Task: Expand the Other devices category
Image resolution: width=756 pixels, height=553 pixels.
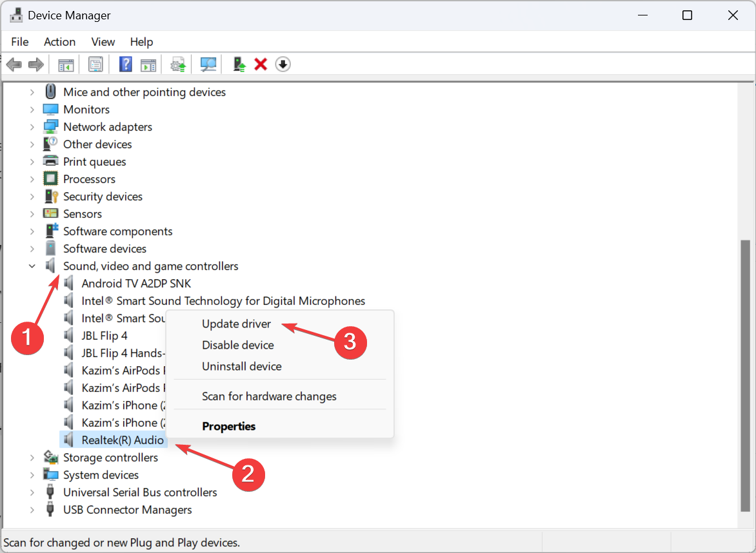Action: 32,144
